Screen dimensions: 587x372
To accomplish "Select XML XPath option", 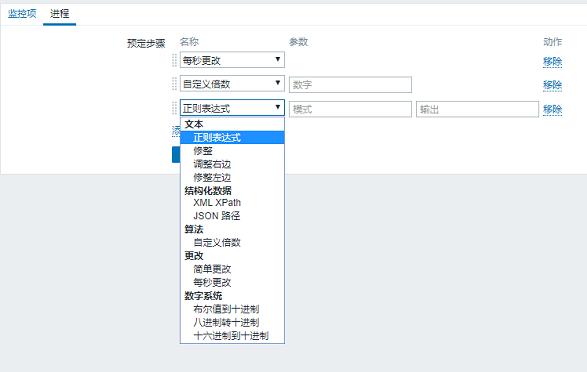I will coord(232,203).
